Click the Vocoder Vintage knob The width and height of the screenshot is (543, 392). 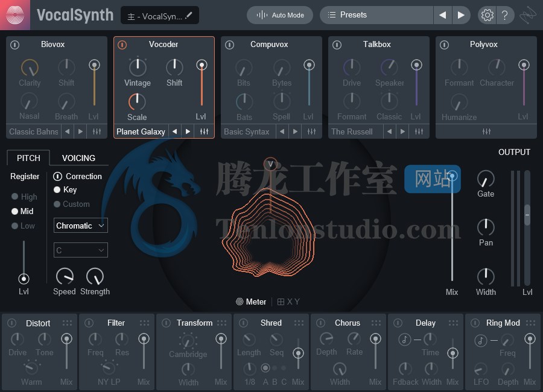click(x=138, y=67)
